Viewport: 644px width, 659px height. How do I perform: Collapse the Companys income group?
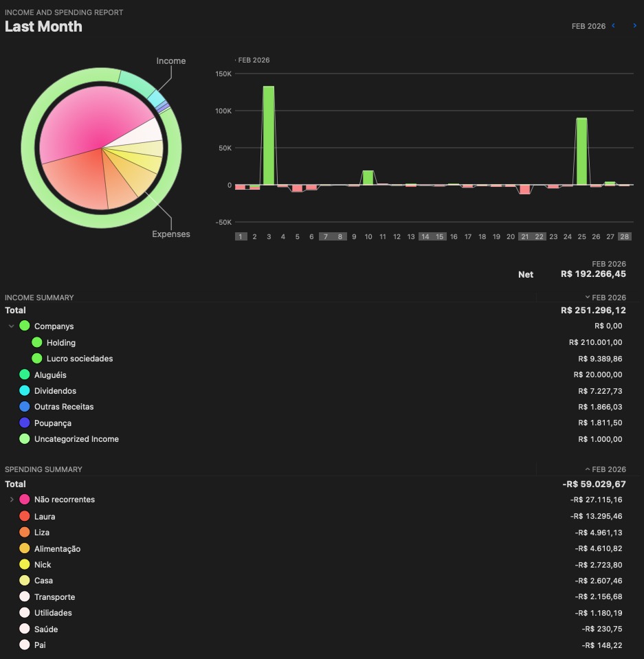tap(12, 326)
